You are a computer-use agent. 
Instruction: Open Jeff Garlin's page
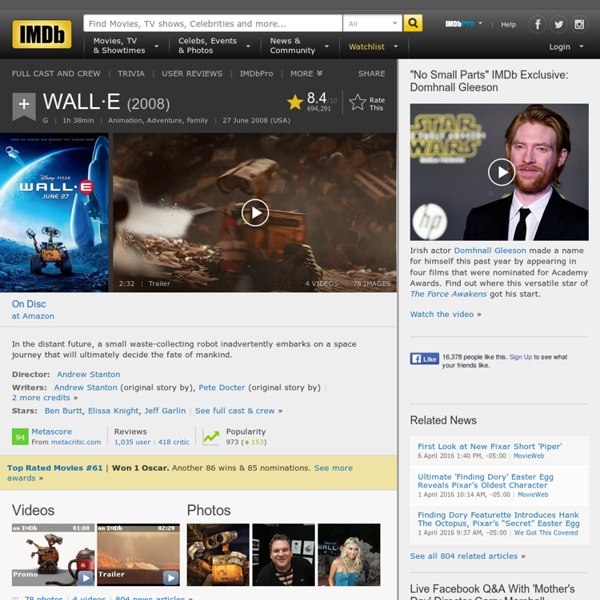tap(165, 411)
